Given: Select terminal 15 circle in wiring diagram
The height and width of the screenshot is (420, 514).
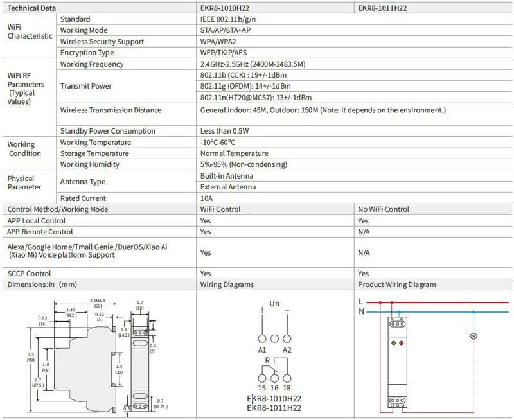Looking at the screenshot, I should [x=262, y=378].
